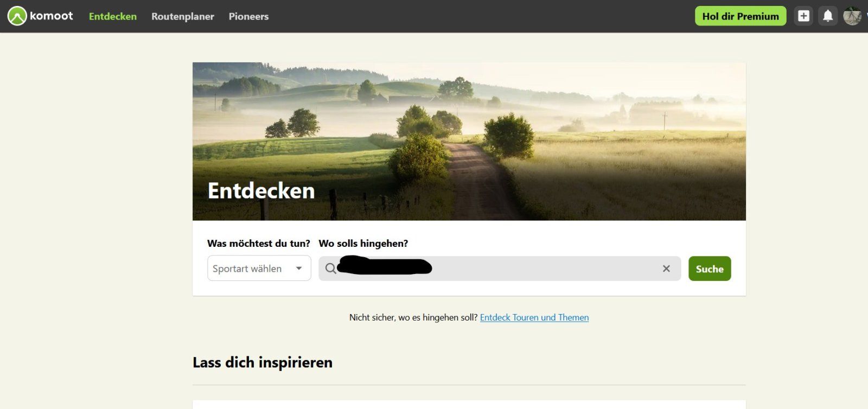Click the komoot logo icon
The width and height of the screenshot is (868, 409).
(x=17, y=16)
